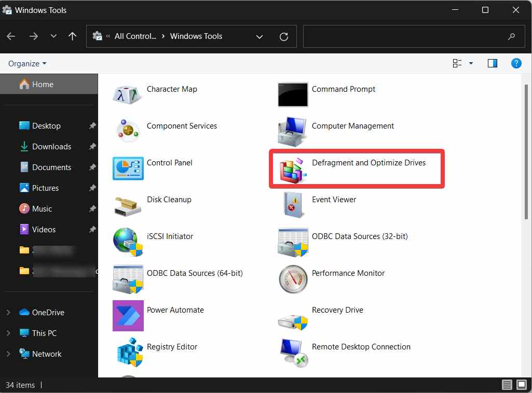This screenshot has width=532, height=393.
Task: Open Videos in the navigation pane
Action: (49, 229)
